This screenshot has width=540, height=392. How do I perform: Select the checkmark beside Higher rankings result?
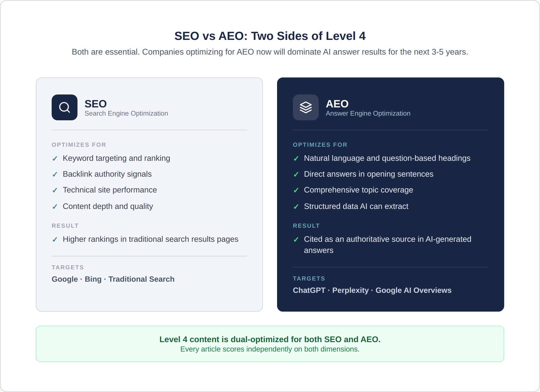[55, 240]
